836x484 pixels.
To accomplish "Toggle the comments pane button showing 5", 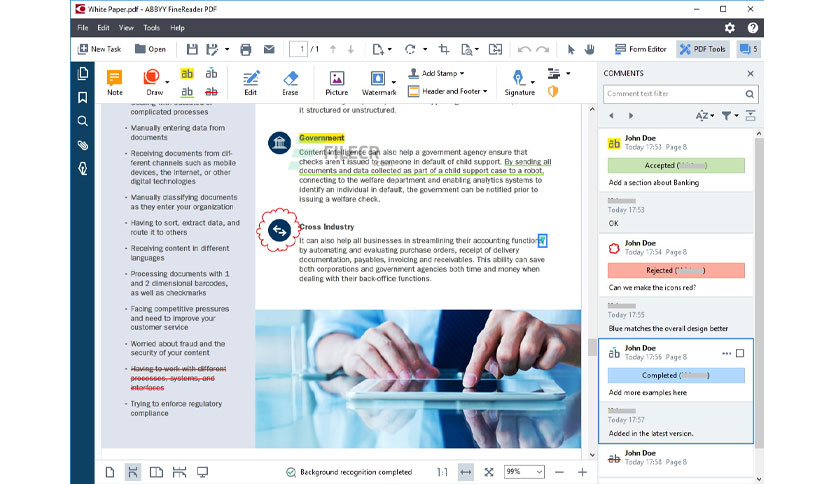I will pos(748,49).
